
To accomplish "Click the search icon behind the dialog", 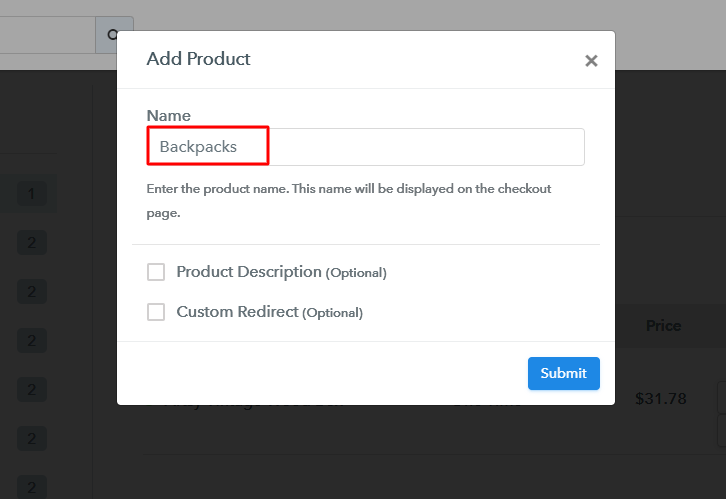I will 112,35.
